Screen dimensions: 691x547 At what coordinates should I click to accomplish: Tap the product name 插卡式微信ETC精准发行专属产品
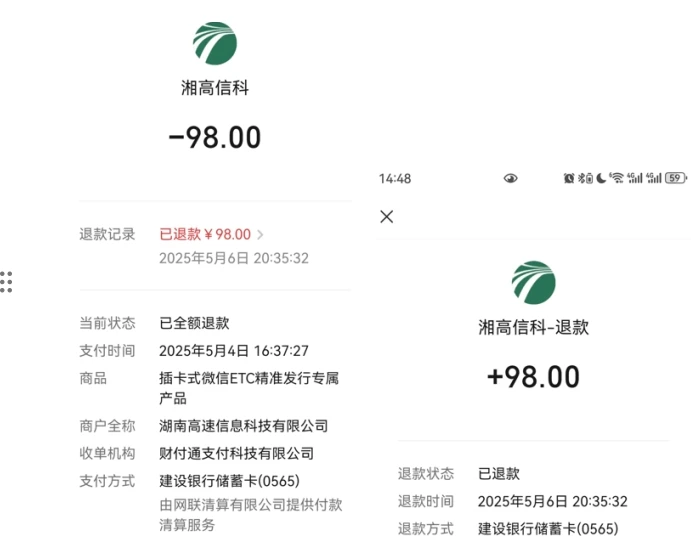pos(249,388)
